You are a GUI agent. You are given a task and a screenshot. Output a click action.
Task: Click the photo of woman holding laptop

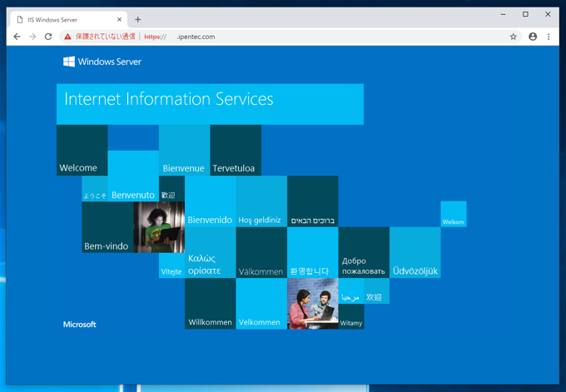point(159,227)
